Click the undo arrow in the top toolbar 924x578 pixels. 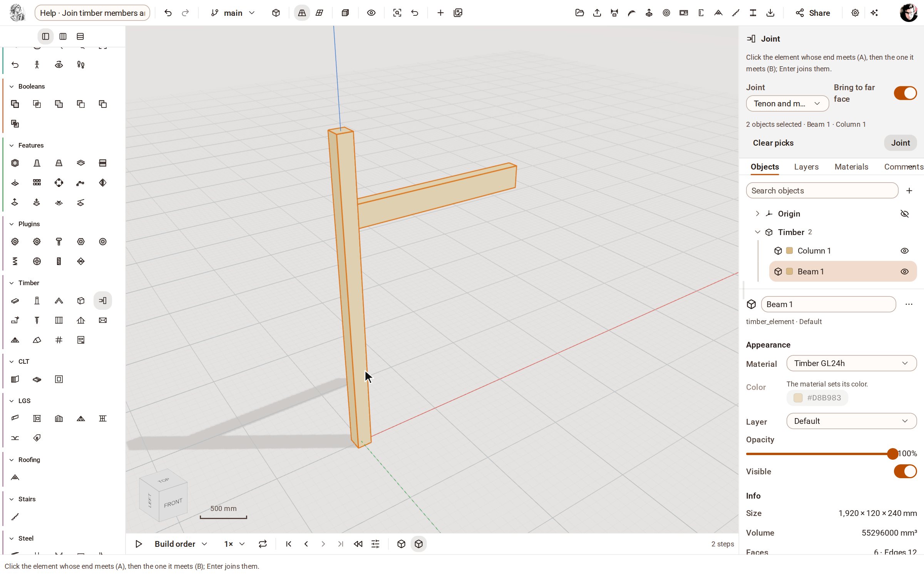pyautogui.click(x=168, y=13)
